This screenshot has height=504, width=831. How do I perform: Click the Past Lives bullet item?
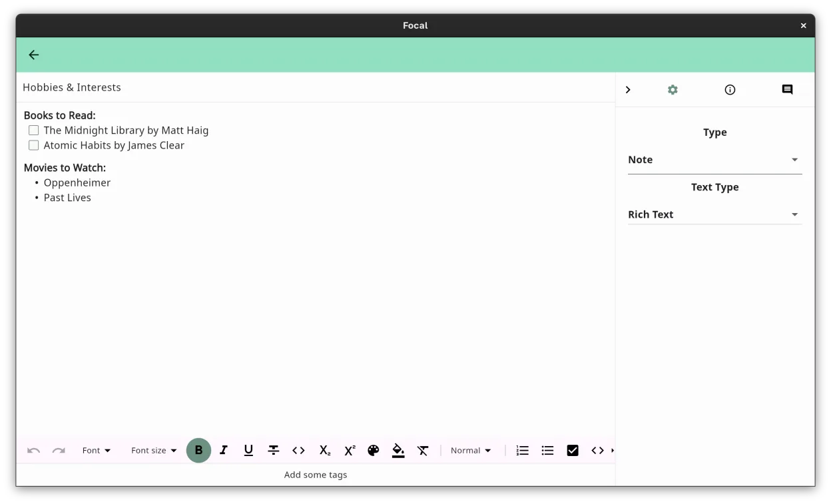67,198
